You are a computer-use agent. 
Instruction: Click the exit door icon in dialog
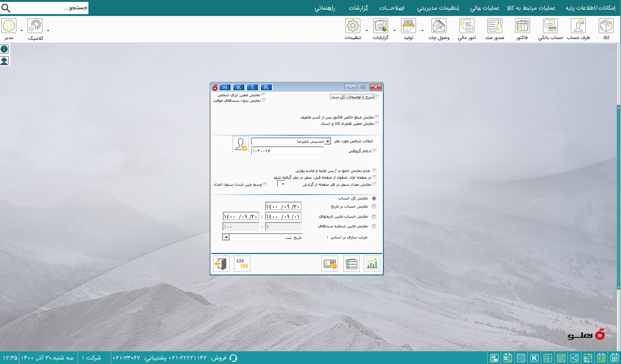click(221, 264)
